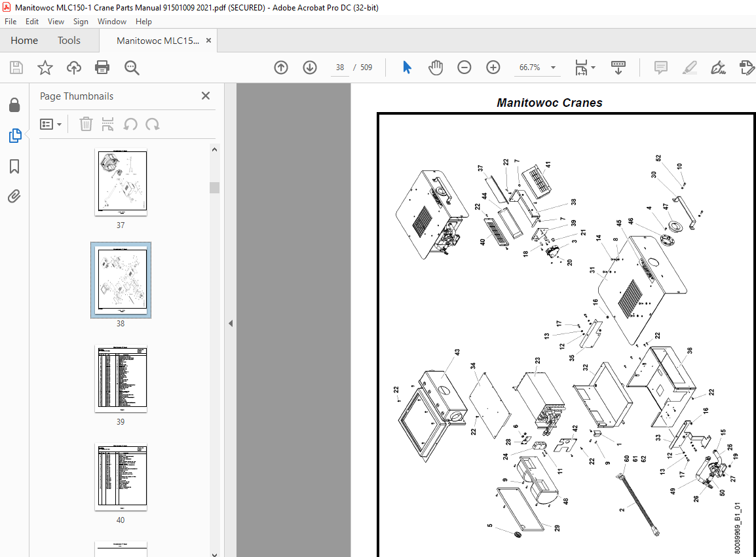Close the Manitowoc document tab
This screenshot has width=756, height=557.
[x=209, y=41]
